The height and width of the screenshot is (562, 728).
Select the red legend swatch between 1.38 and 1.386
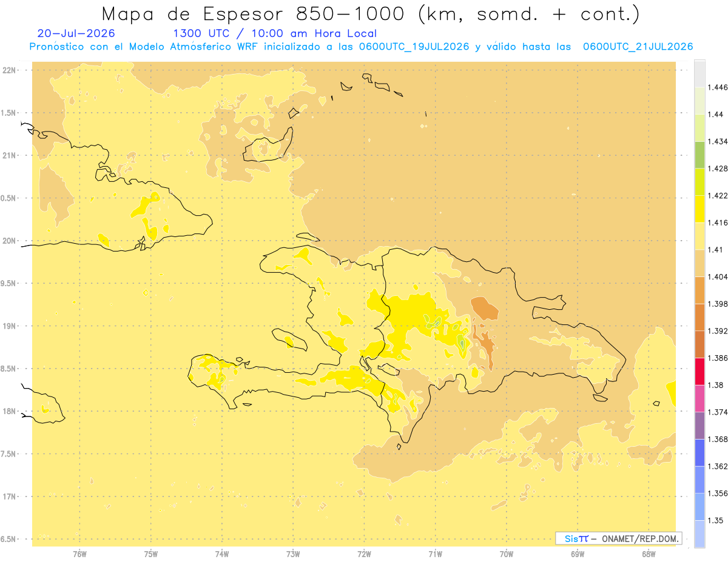(x=699, y=371)
